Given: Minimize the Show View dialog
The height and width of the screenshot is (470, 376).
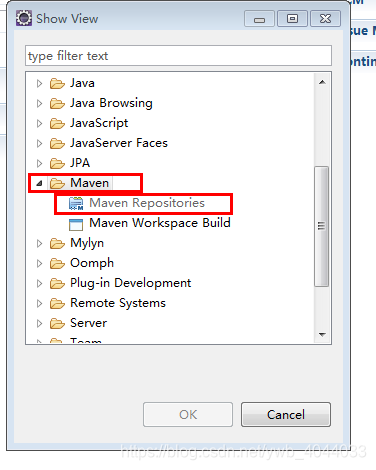Looking at the screenshot, I should [259, 19].
